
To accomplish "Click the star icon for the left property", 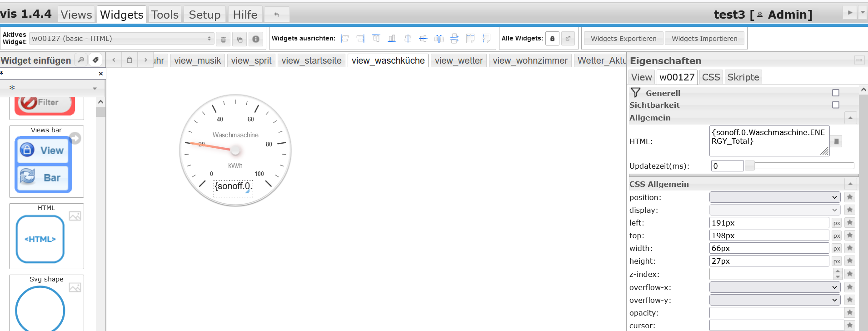I will tap(850, 222).
